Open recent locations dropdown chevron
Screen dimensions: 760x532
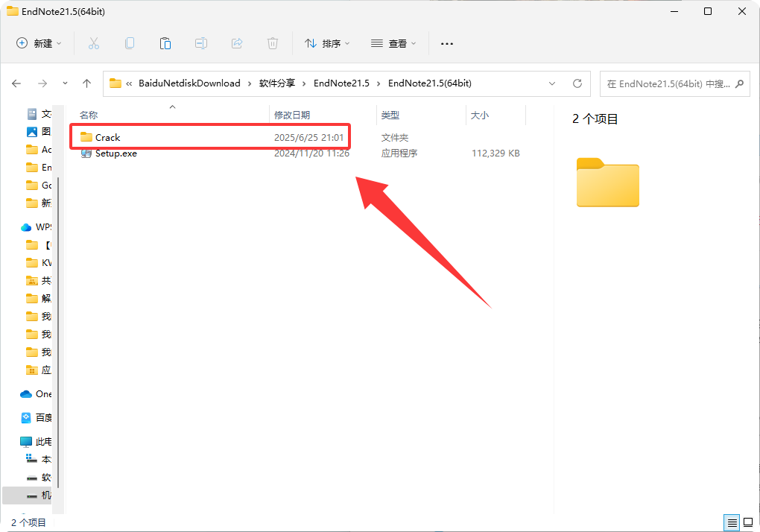point(65,83)
